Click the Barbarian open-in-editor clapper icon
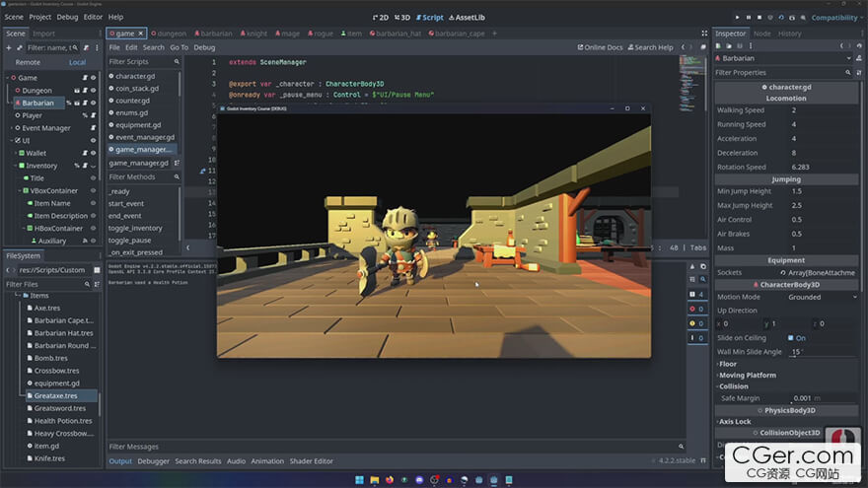Viewport: 868px width, 488px height. click(x=77, y=103)
